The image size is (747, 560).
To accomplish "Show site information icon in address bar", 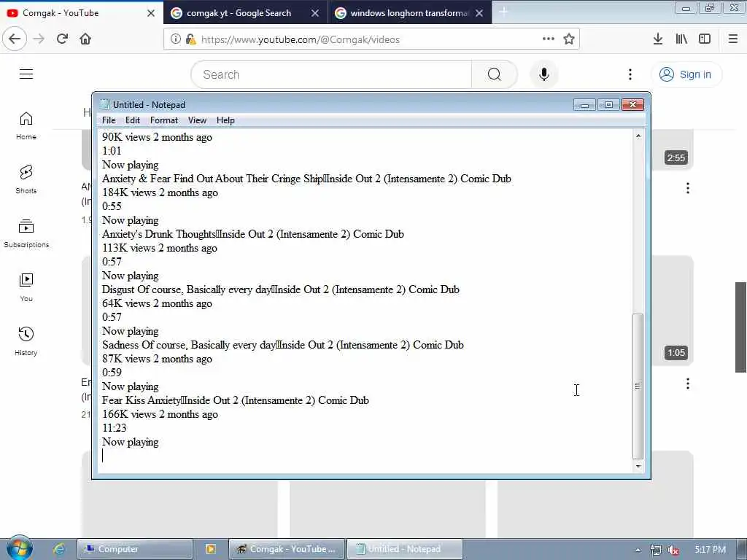I will (175, 39).
